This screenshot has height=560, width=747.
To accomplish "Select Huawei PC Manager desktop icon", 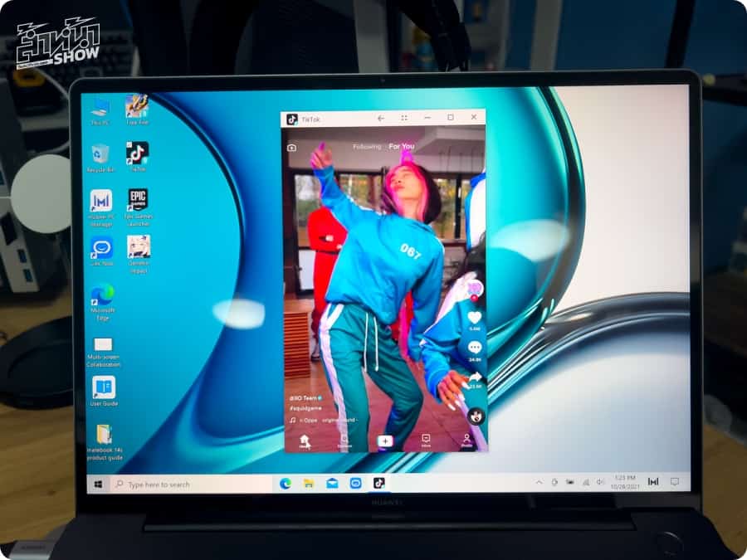I will [101, 208].
